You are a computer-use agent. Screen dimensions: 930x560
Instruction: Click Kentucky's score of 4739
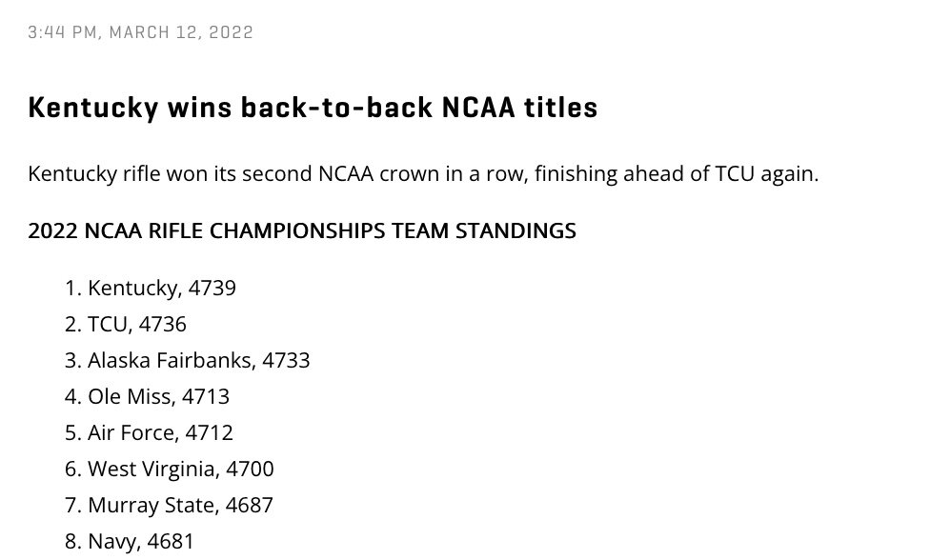pos(212,288)
